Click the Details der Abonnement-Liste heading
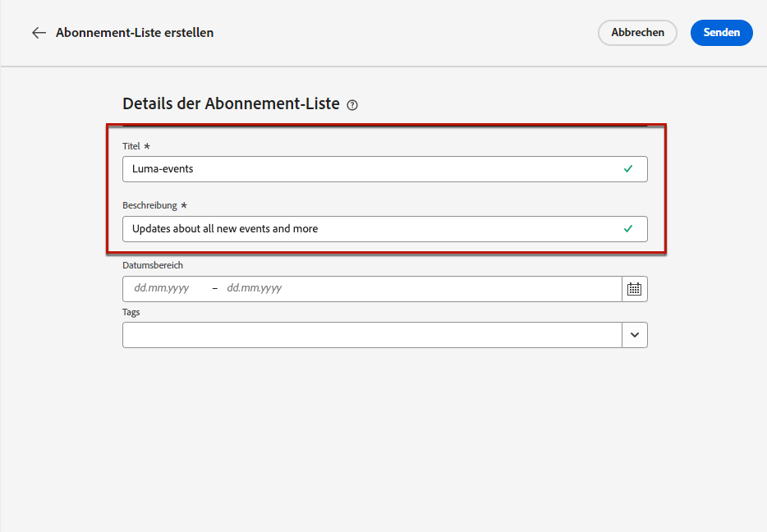 [231, 104]
